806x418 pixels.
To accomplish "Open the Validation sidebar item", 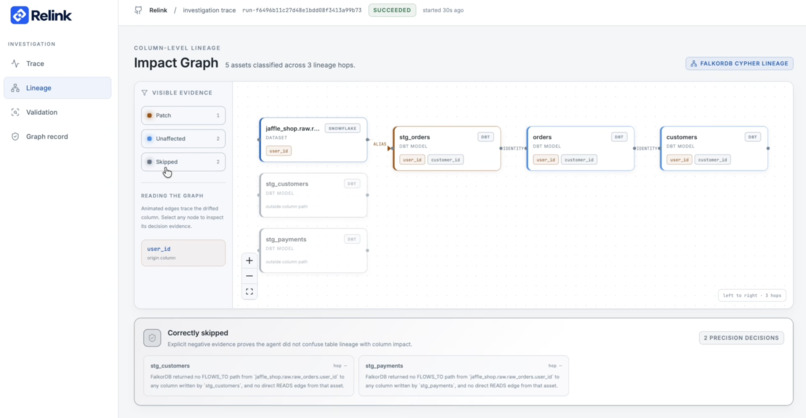I will coord(57,112).
